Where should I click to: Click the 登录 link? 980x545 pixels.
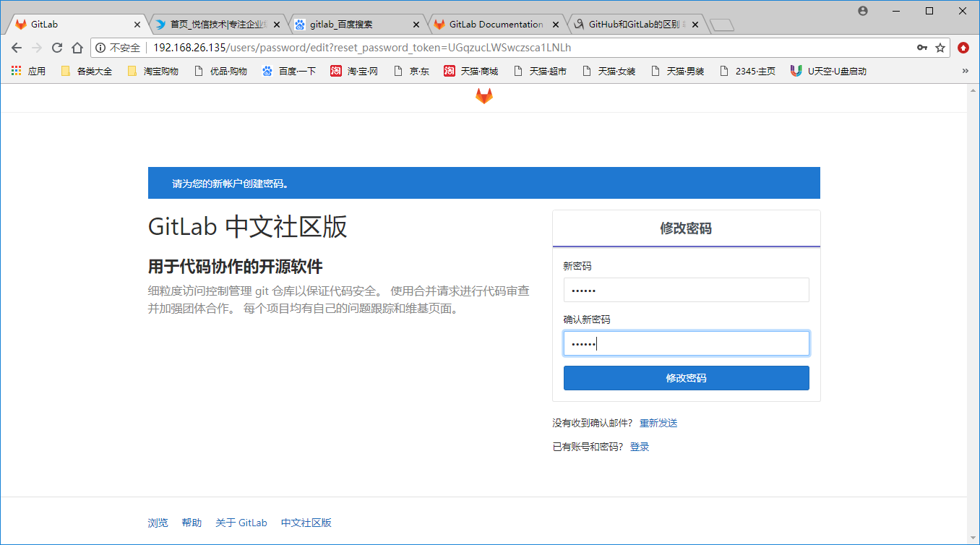pos(640,447)
